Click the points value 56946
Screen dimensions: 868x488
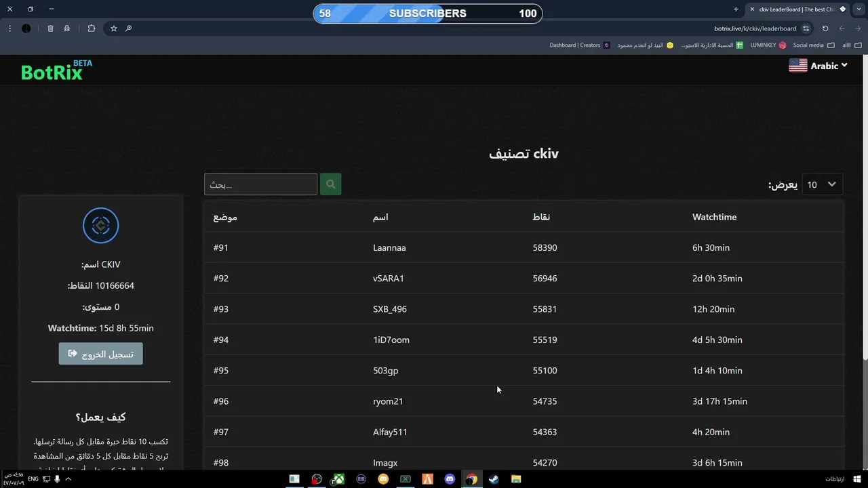(545, 279)
